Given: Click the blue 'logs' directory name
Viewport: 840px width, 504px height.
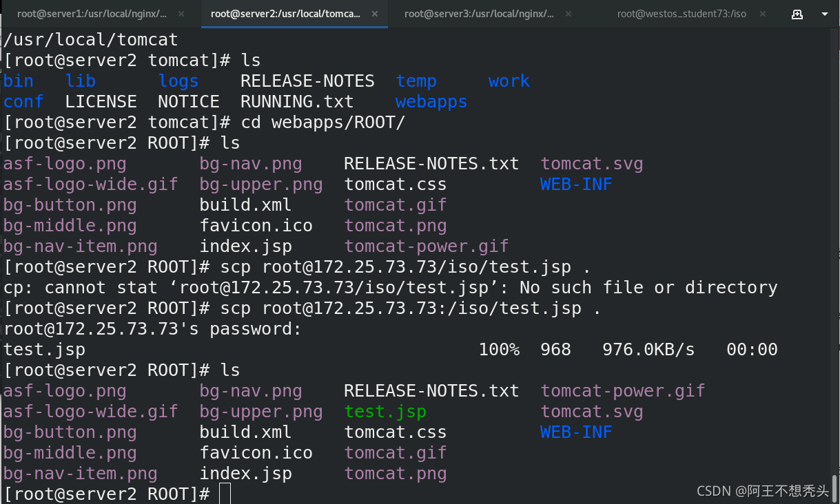Looking at the screenshot, I should [x=178, y=81].
